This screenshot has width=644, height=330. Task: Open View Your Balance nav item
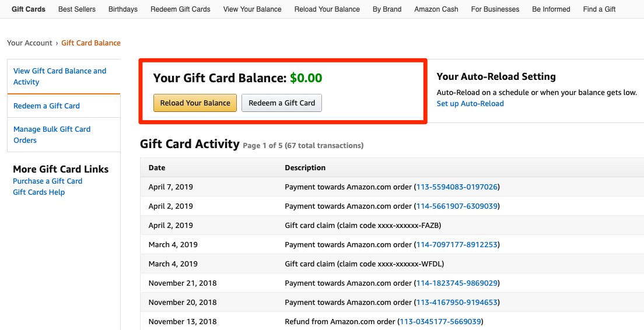(252, 9)
